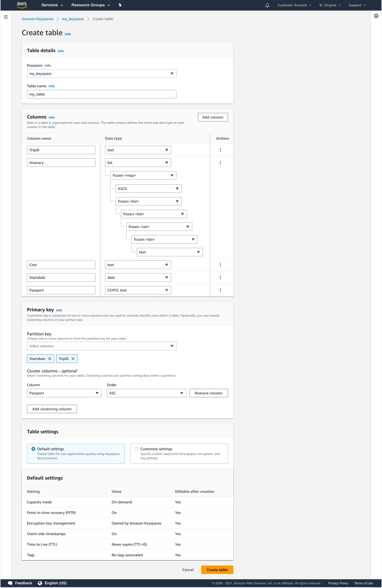Open actions menu for Passport column
Image resolution: width=382 pixels, height=588 pixels.
(220, 290)
